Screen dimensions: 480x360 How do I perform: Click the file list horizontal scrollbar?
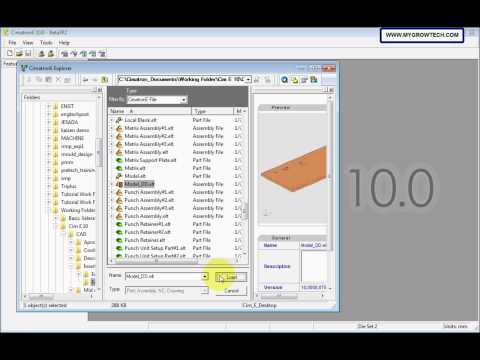173,261
